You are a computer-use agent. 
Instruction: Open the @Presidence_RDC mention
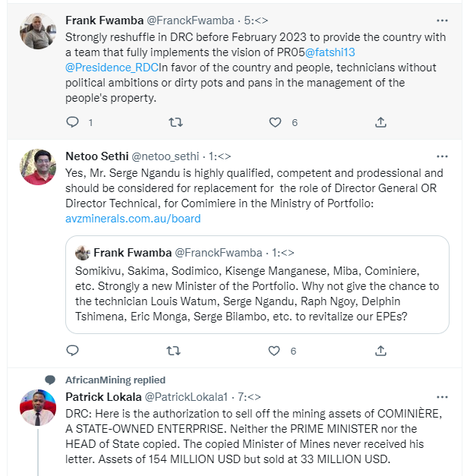(x=112, y=68)
